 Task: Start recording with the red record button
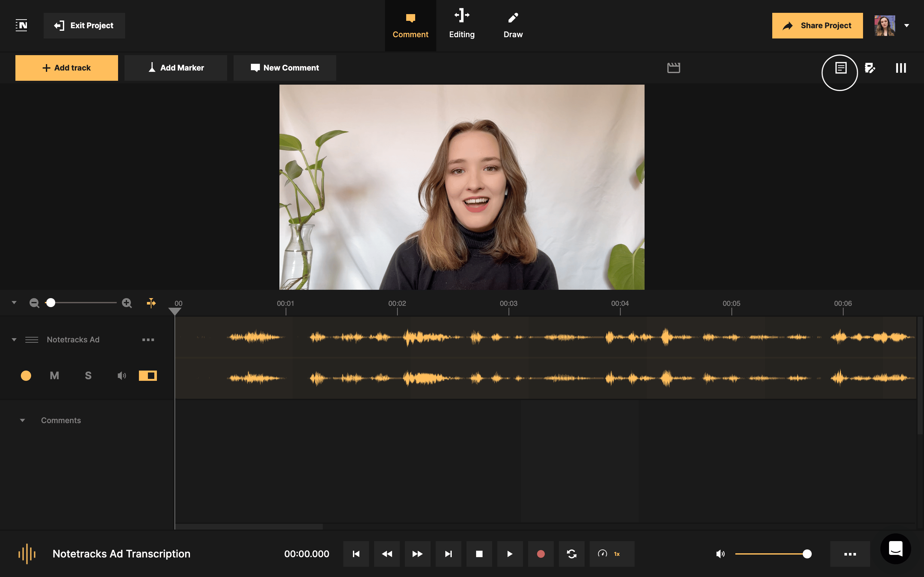pyautogui.click(x=541, y=554)
